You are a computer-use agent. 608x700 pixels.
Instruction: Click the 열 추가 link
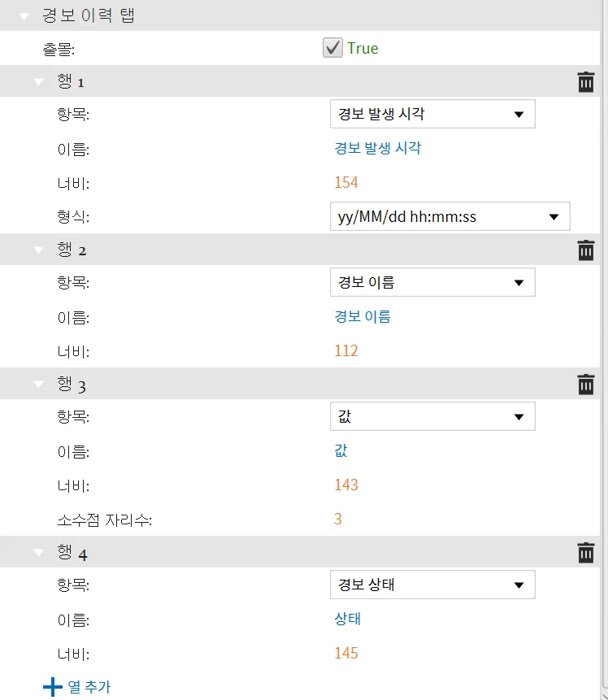point(89,687)
